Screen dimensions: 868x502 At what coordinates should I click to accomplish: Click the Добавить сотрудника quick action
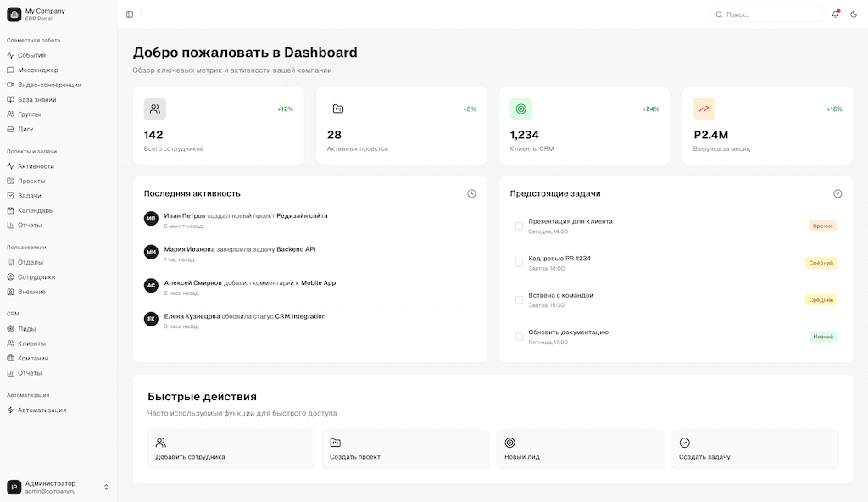tap(231, 449)
